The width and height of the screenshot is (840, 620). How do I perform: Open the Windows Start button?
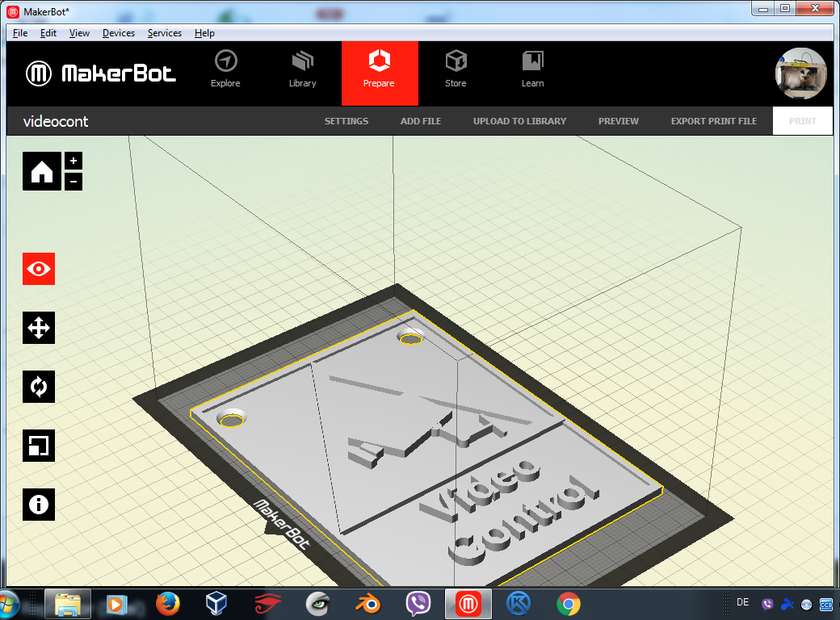(x=7, y=605)
